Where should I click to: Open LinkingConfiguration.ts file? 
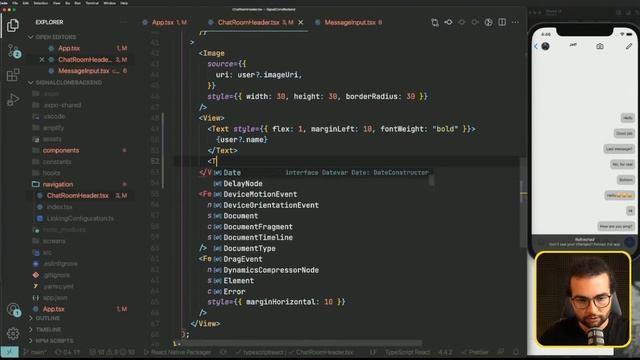click(x=80, y=218)
